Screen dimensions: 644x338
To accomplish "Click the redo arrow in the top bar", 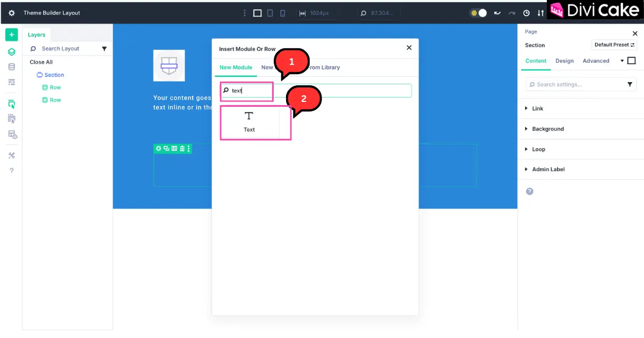I will click(512, 13).
